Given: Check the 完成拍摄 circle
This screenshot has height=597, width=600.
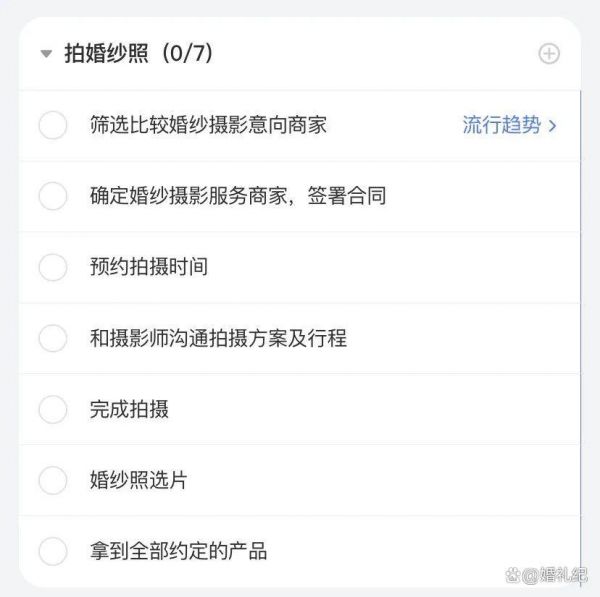Looking at the screenshot, I should [x=53, y=409].
